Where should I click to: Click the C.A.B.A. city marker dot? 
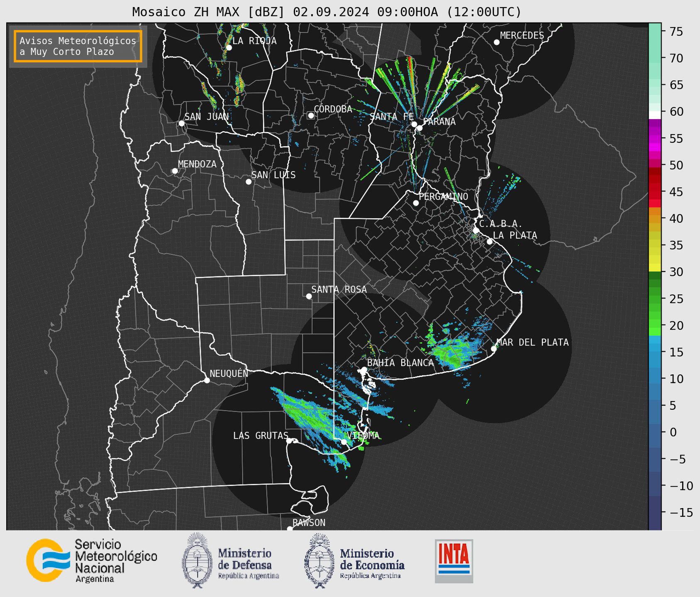(476, 230)
